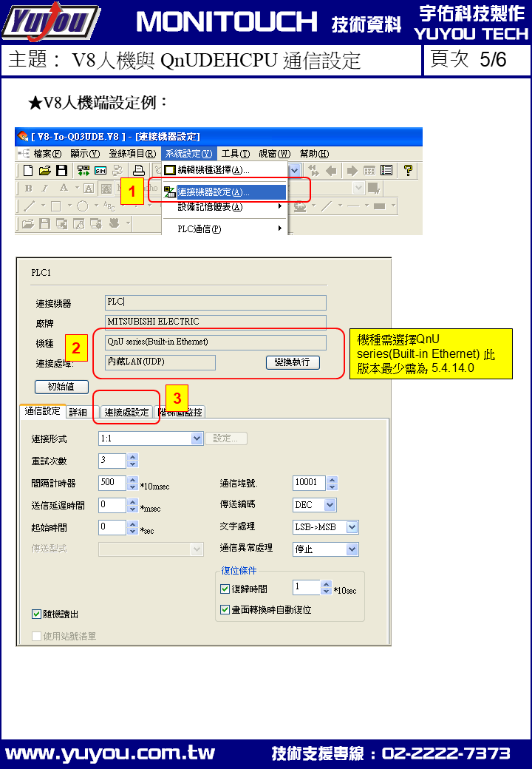Click the 連接機器設定 menu item icon
Image resolution: width=532 pixels, height=769 pixels.
pos(170,192)
